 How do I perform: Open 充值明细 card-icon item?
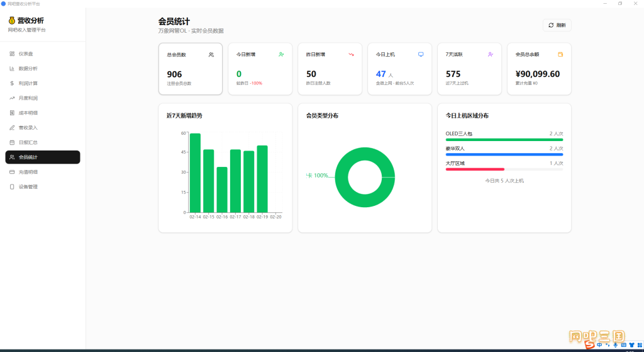click(43, 172)
